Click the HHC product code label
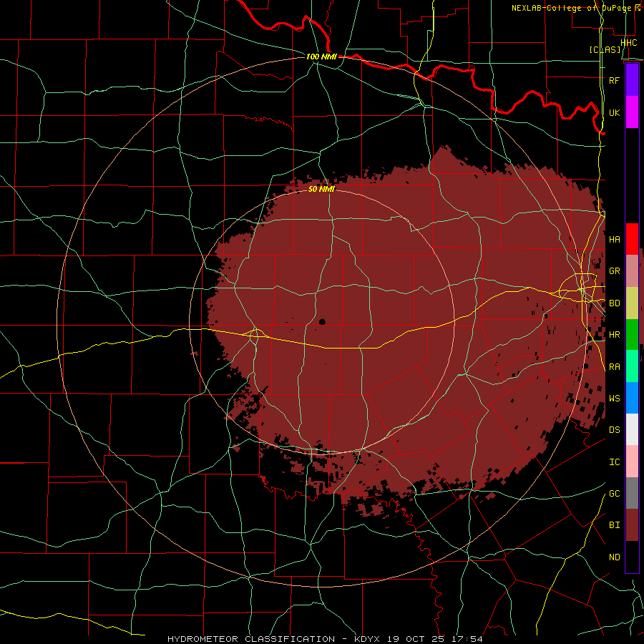644x644 pixels. [x=628, y=42]
